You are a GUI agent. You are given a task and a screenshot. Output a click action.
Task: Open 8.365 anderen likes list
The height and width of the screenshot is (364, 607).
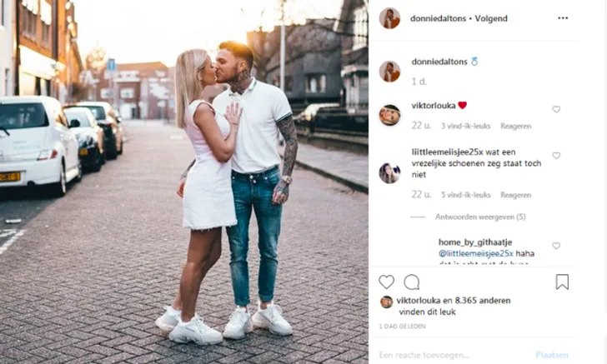coord(483,301)
